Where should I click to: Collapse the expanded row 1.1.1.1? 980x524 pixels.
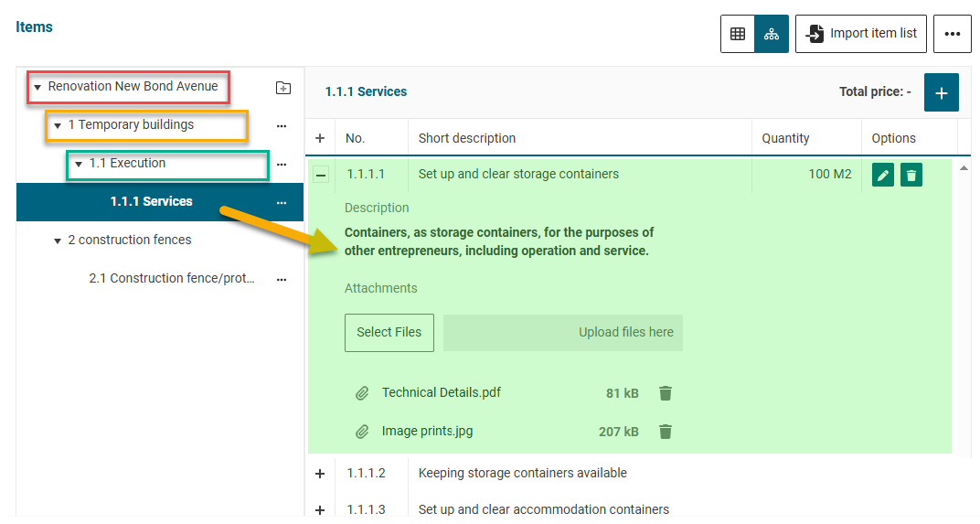pos(321,175)
